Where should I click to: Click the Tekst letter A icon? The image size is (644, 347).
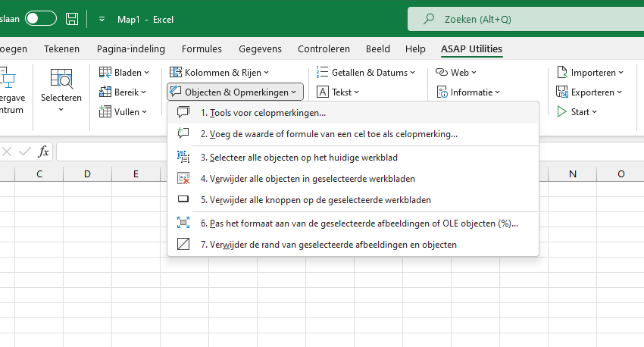click(x=323, y=92)
